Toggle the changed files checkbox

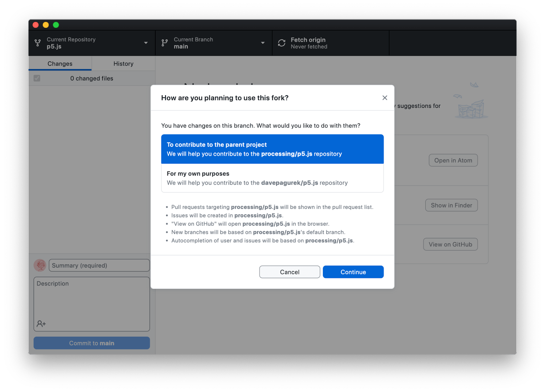(x=37, y=78)
